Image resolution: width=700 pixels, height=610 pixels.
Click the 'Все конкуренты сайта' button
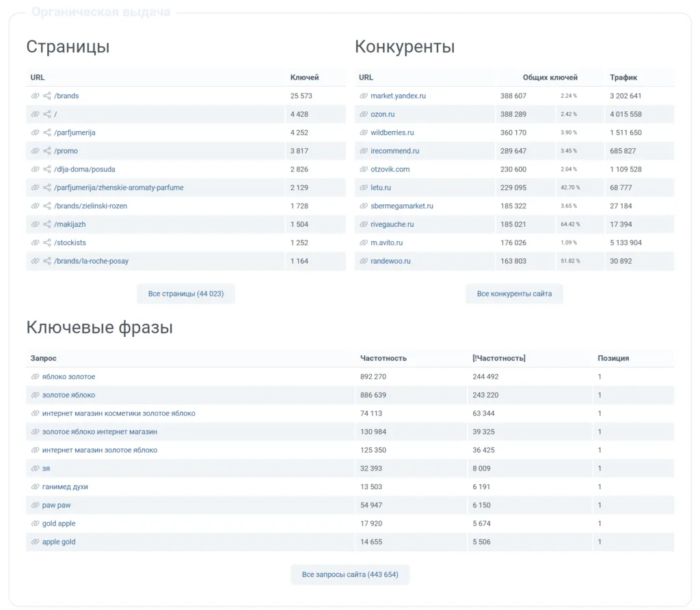[x=514, y=294]
